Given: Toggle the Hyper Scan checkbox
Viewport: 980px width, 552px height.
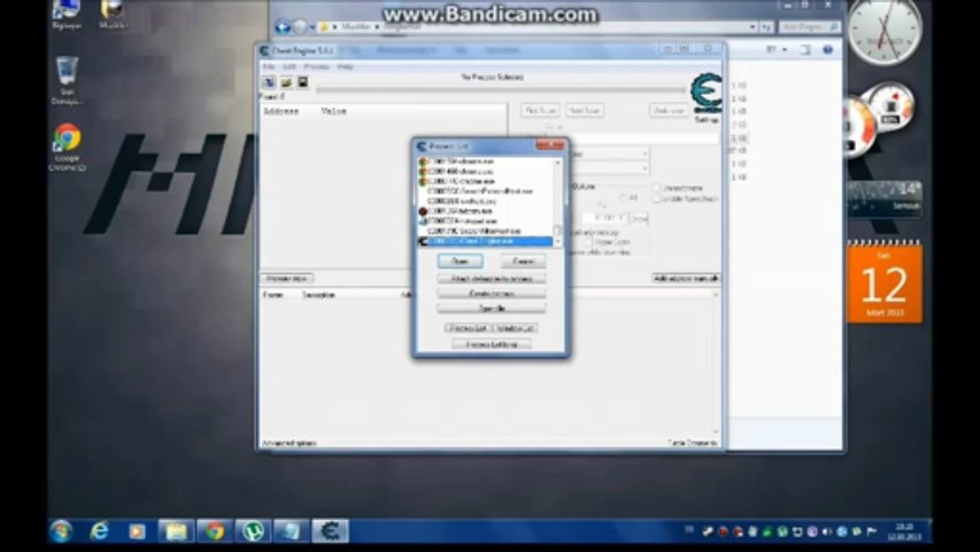Looking at the screenshot, I should (x=588, y=242).
